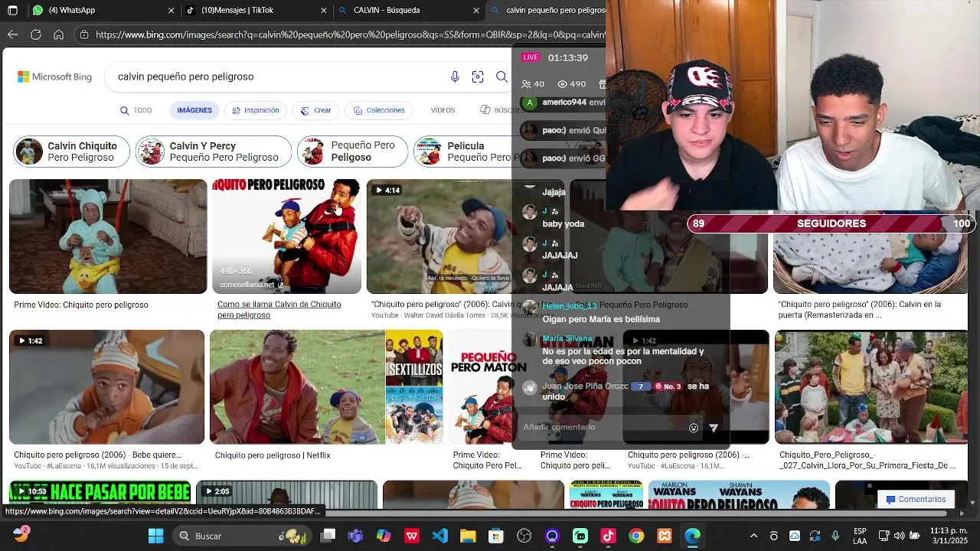
Task: Open TikTok app from taskbar
Action: (608, 536)
